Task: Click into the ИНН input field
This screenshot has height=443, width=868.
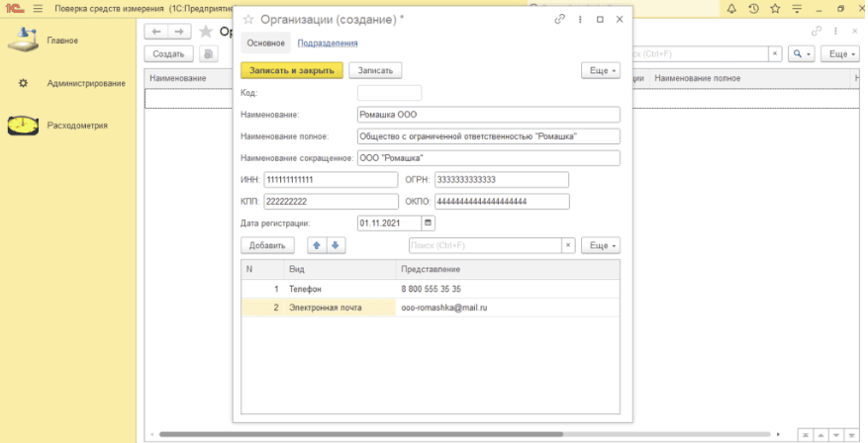Action: (330, 180)
